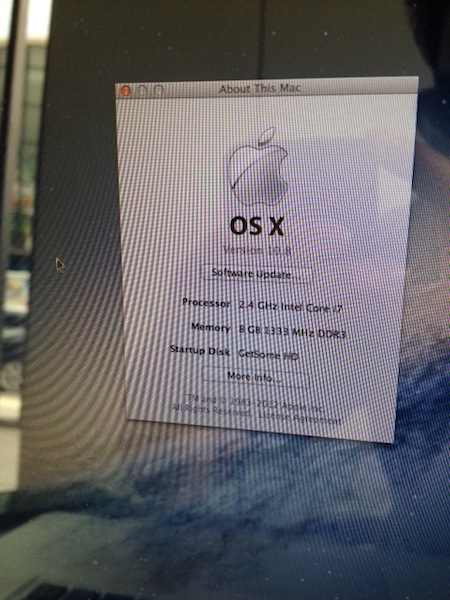Open the More Info button

tap(254, 377)
